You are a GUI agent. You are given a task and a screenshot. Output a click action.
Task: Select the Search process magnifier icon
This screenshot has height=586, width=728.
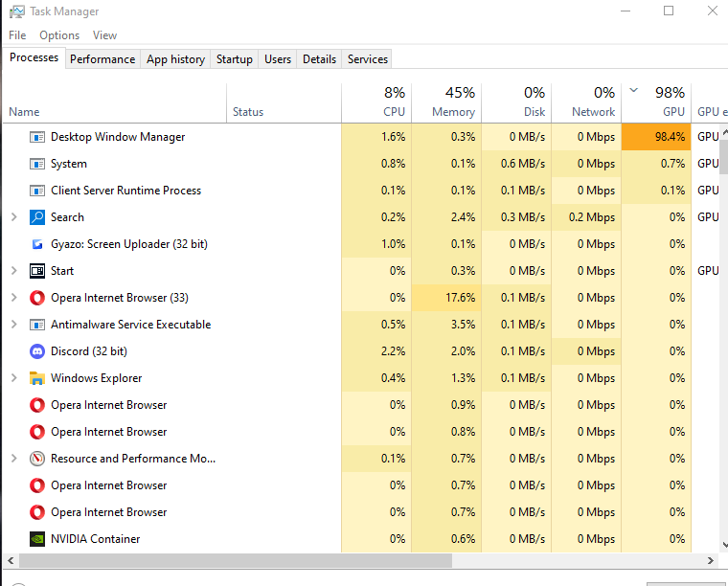[37, 217]
